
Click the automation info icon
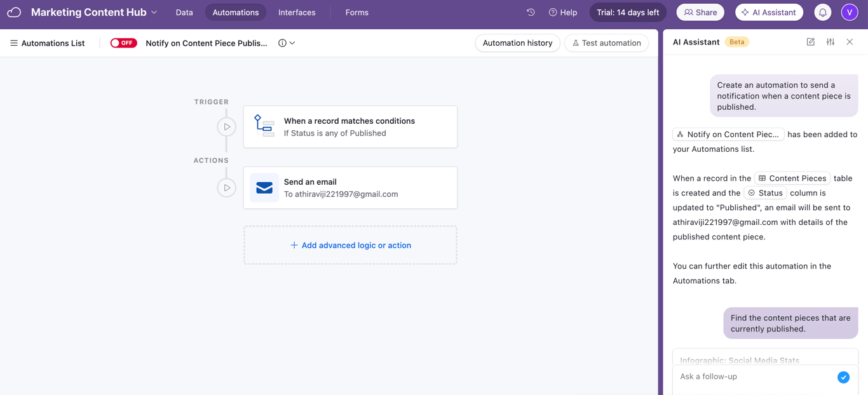pyautogui.click(x=282, y=43)
